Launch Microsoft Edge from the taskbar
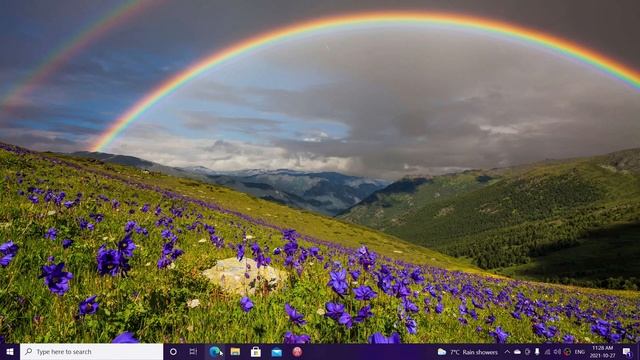Image resolution: width=640 pixels, height=360 pixels. pyautogui.click(x=215, y=351)
